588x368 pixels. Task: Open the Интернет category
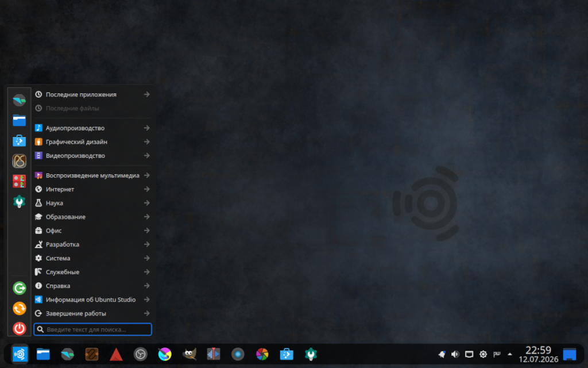pos(92,189)
